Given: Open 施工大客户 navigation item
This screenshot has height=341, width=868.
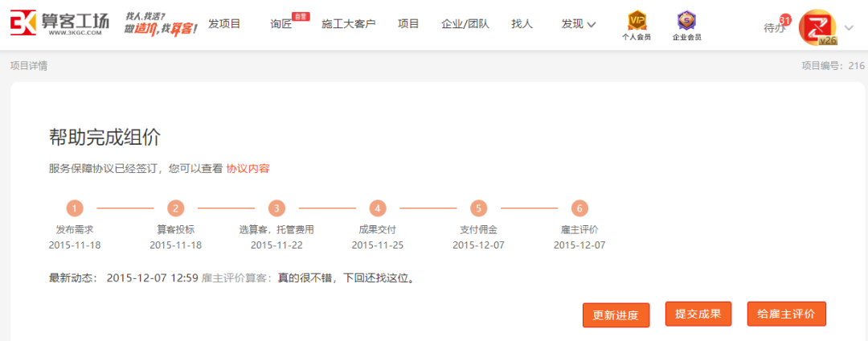Looking at the screenshot, I should [348, 24].
